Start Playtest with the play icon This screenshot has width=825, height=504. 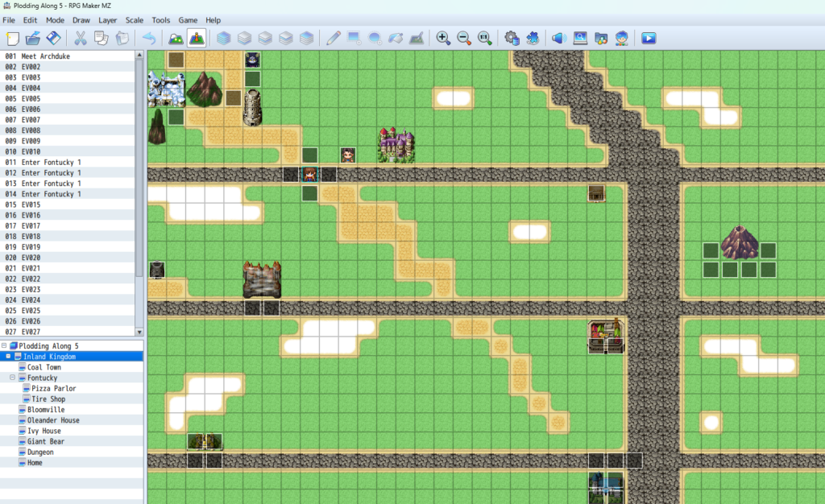pos(649,39)
